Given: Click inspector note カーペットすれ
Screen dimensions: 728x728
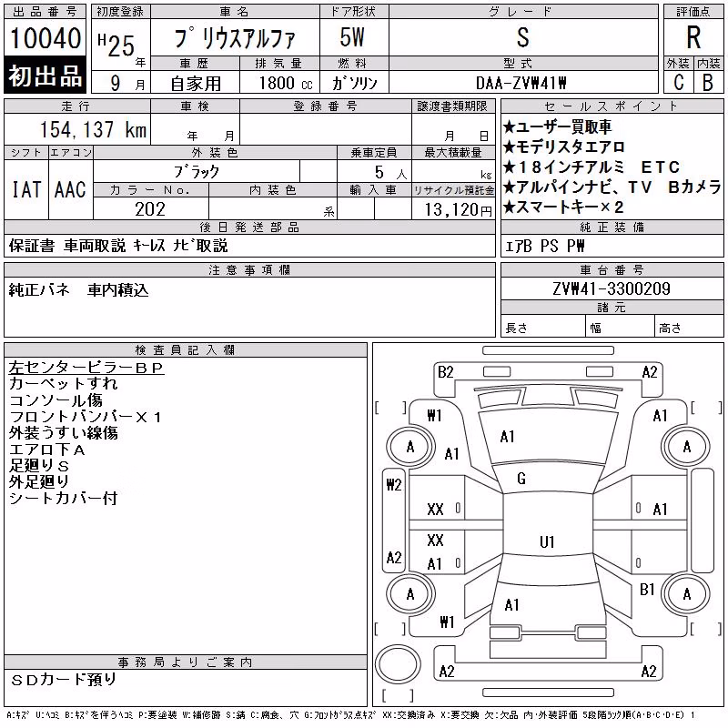Looking at the screenshot, I should pyautogui.click(x=63, y=383).
